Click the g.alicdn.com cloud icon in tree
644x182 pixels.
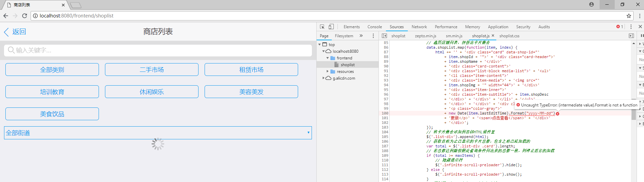point(328,78)
